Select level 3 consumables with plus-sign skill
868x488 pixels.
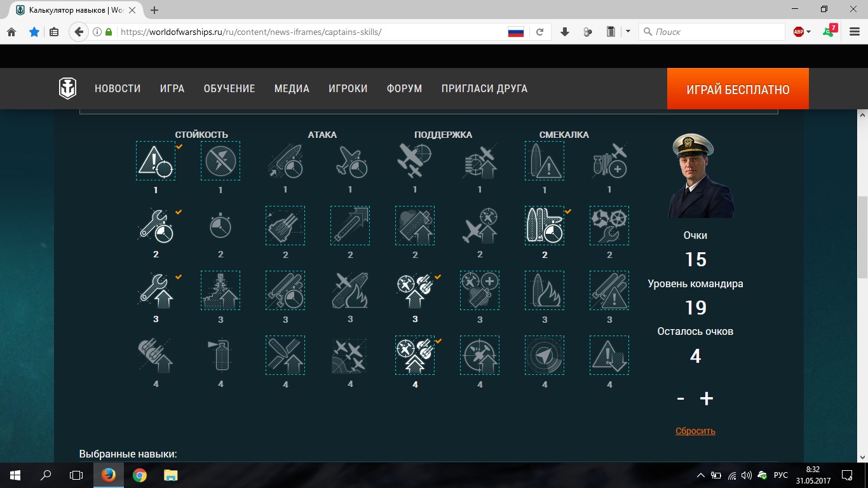pos(480,290)
